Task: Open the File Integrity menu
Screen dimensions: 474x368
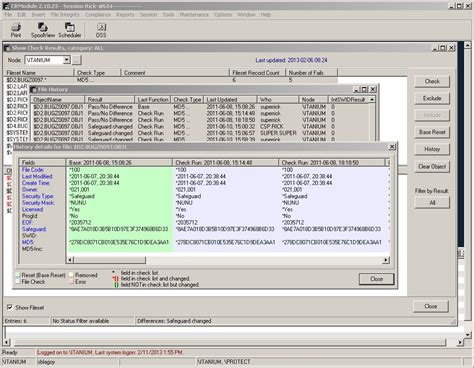Action: coord(65,15)
